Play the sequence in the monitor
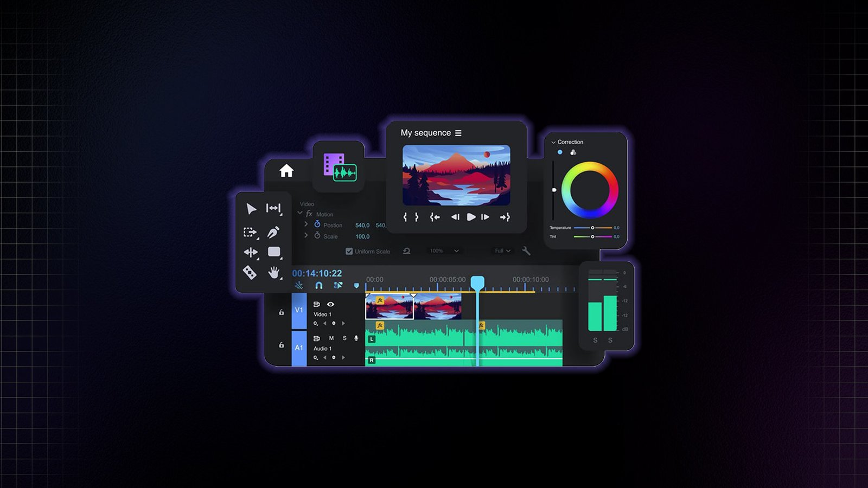The height and width of the screenshot is (488, 868). tap(471, 217)
